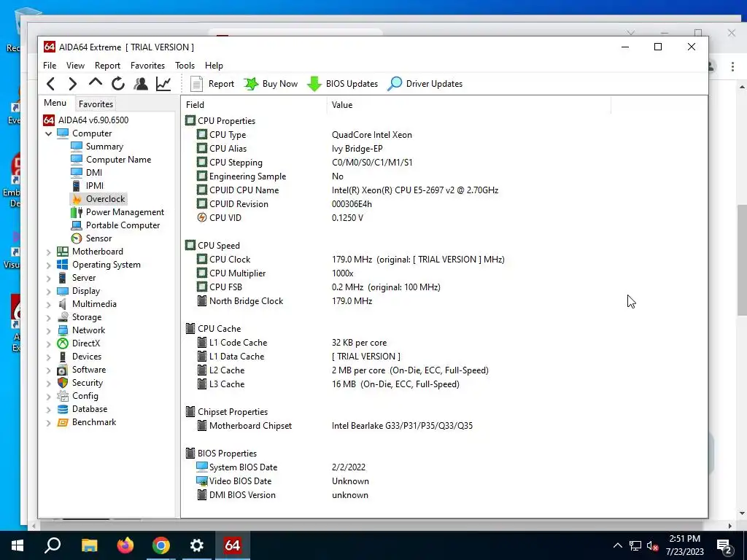Select the Summary item under Computer

(x=97, y=146)
